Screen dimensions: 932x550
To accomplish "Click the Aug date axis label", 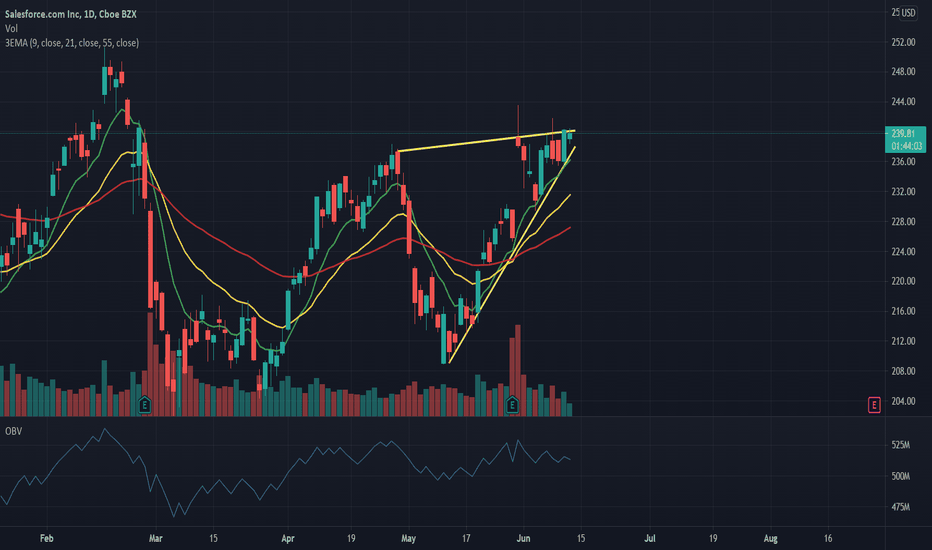I will pyautogui.click(x=770, y=539).
